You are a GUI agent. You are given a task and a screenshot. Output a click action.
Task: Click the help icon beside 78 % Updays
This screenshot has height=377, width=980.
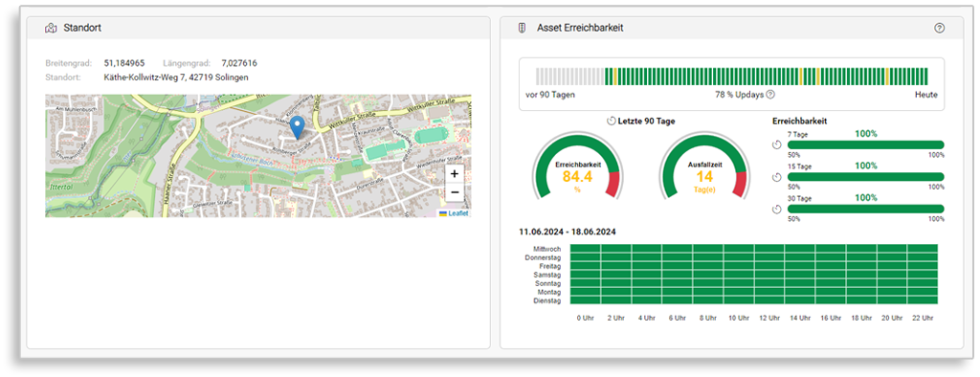coord(770,95)
